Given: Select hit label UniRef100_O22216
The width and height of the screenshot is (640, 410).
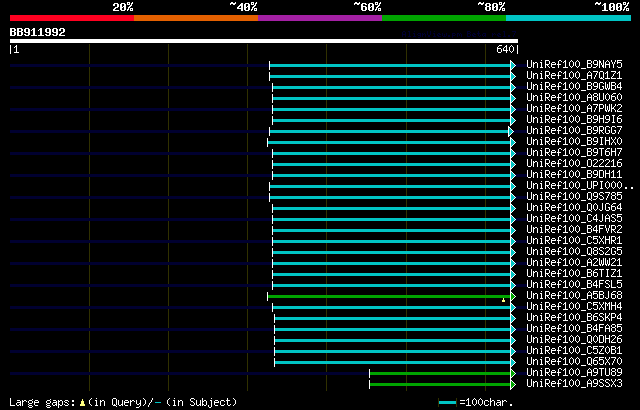Looking at the screenshot, I should [574, 164].
